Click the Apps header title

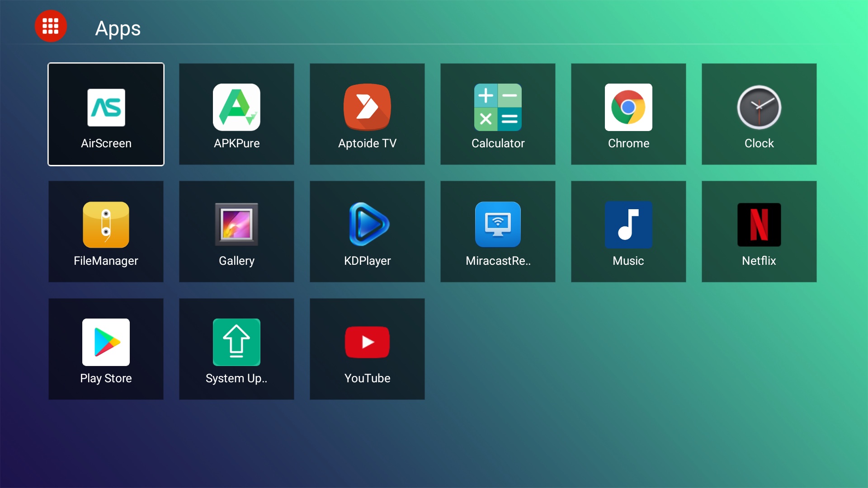click(x=118, y=28)
